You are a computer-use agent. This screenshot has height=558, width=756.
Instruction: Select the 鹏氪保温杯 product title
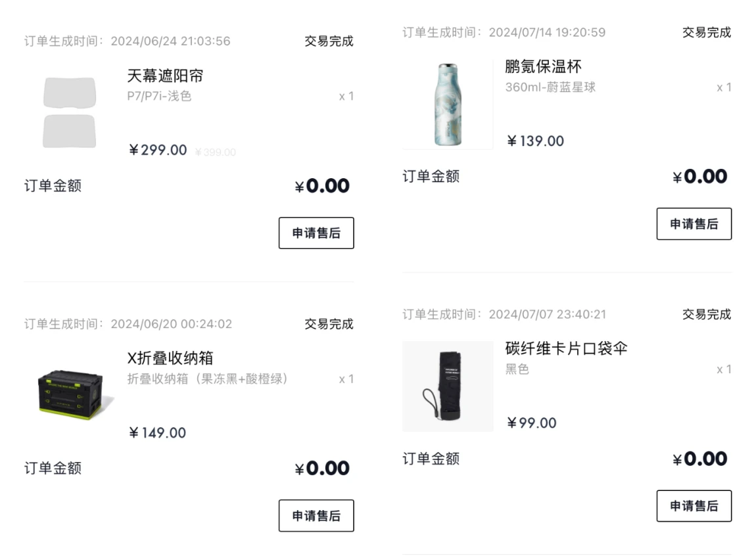pyautogui.click(x=544, y=66)
